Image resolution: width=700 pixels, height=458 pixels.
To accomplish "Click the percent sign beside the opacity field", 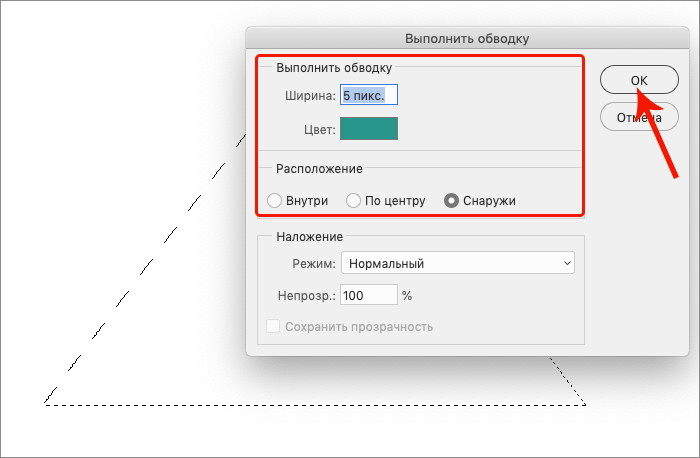I will 407,296.
